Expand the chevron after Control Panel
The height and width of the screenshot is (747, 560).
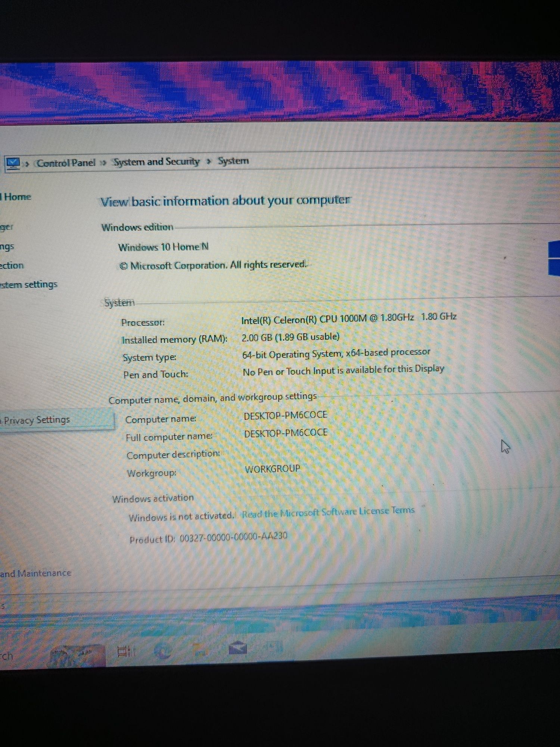coord(104,163)
